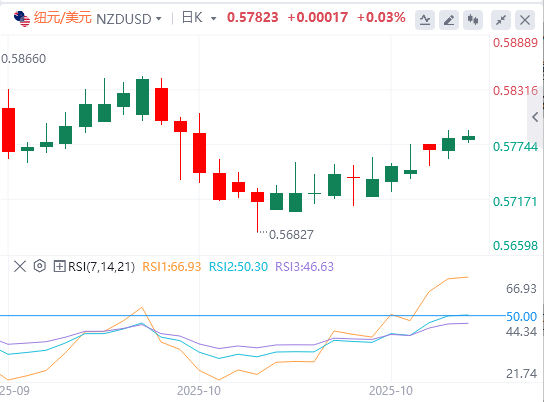
Task: Click RSI axis value 44.34
Action: (521, 332)
